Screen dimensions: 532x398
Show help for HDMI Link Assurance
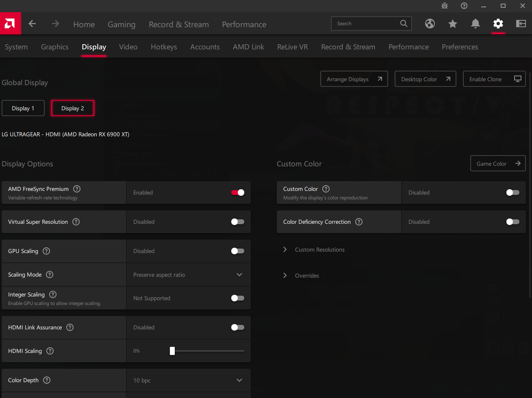pos(70,327)
